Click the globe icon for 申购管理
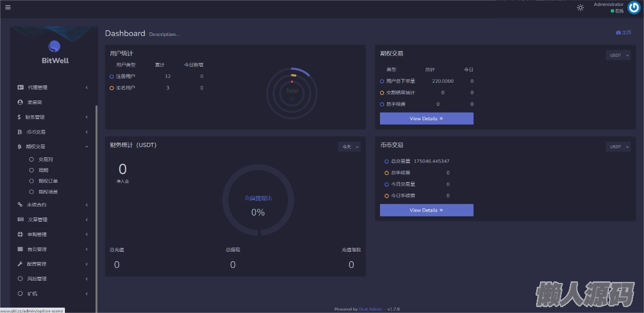The width and height of the screenshot is (644, 313). 20,235
